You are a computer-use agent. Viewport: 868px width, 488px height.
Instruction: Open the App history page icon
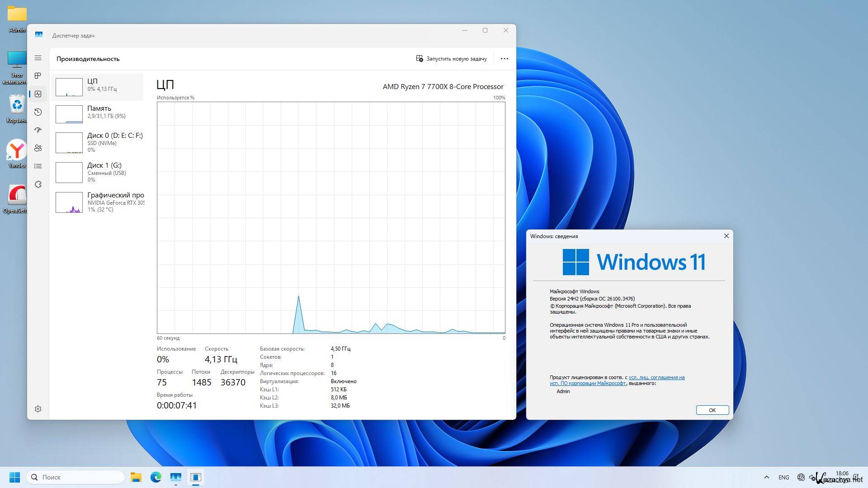[38, 112]
